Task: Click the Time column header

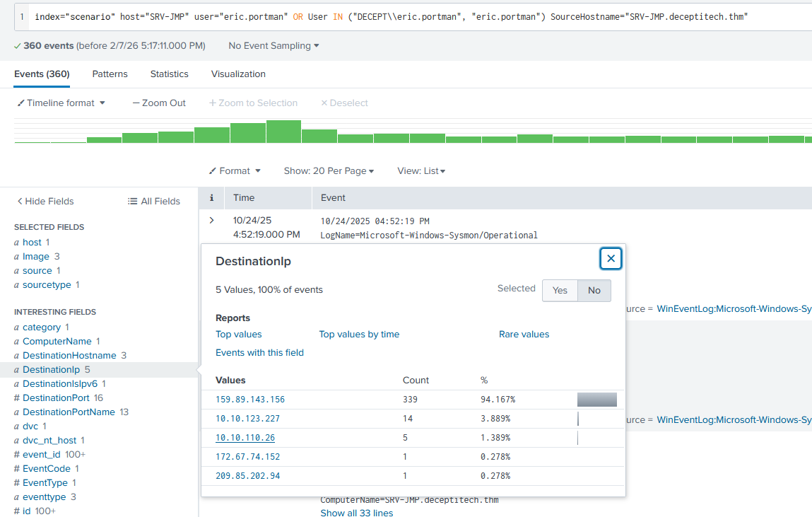Action: pyautogui.click(x=244, y=198)
